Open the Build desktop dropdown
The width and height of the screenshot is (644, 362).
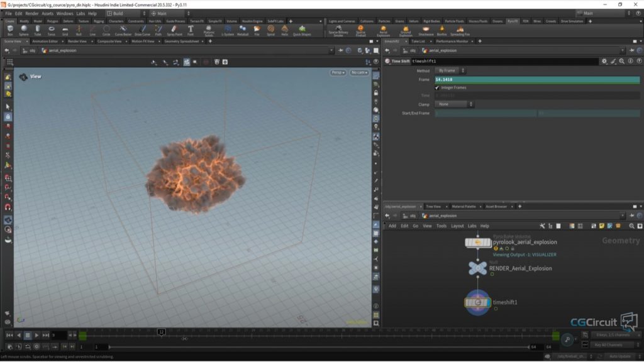click(x=126, y=14)
